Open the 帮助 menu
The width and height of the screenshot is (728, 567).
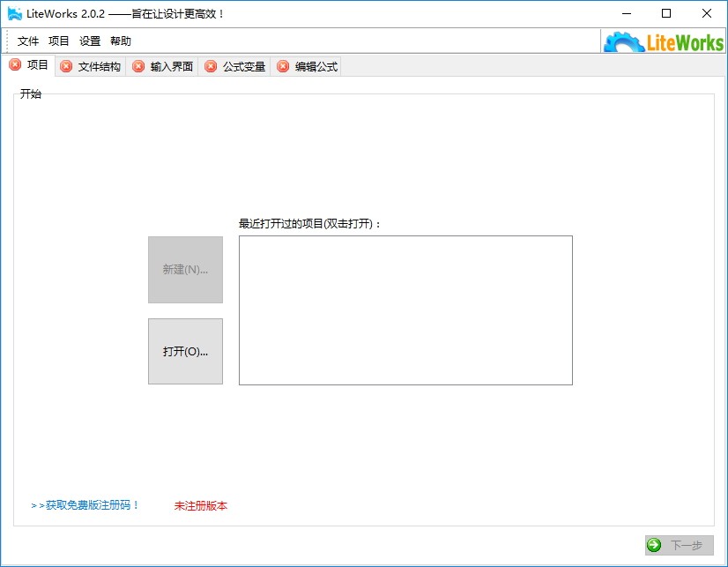[121, 41]
